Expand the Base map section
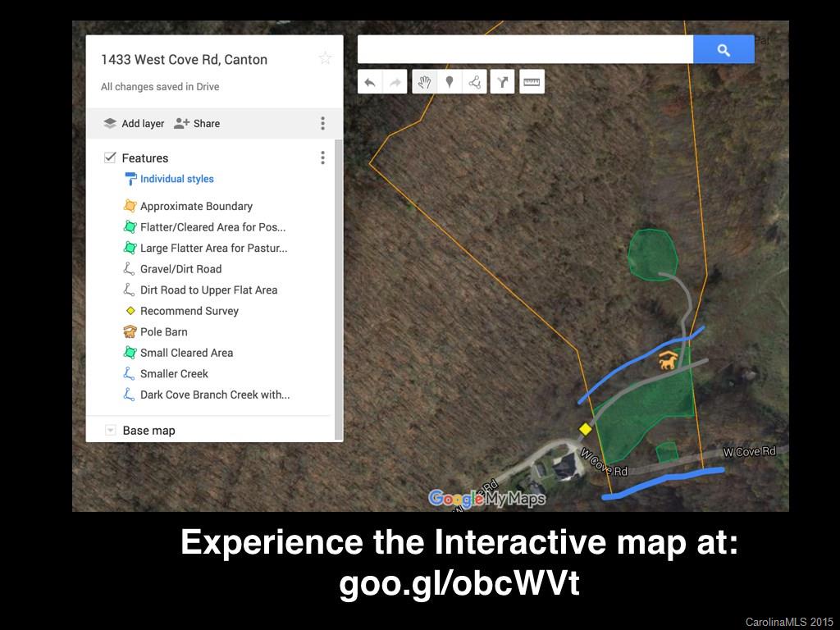Viewport: 840px width, 630px height. pos(111,431)
